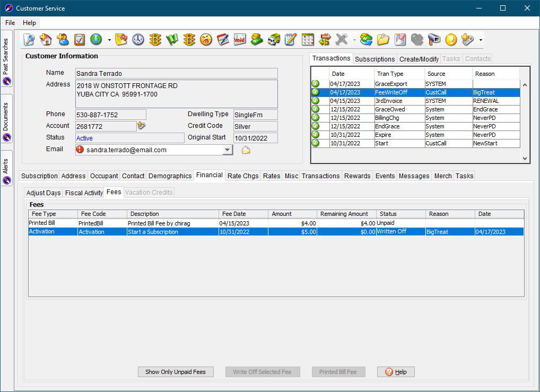Click the green flag toolbar icon

pos(172,40)
